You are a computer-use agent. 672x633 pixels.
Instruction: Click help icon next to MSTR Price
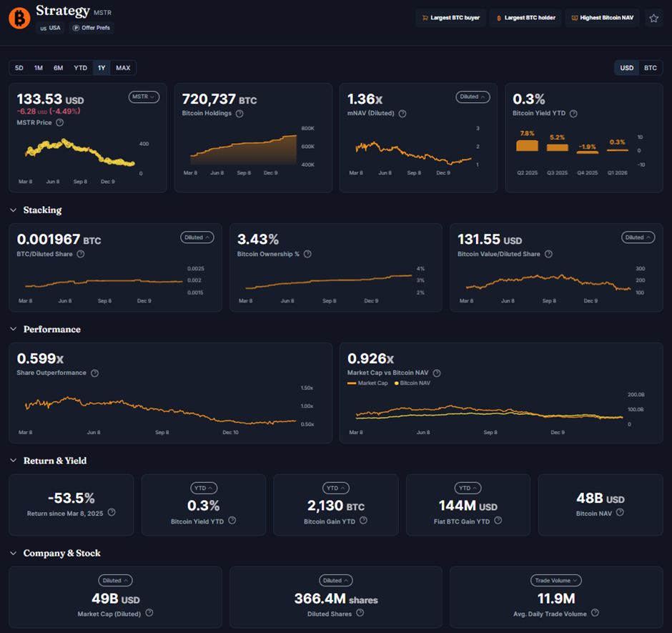tap(59, 122)
